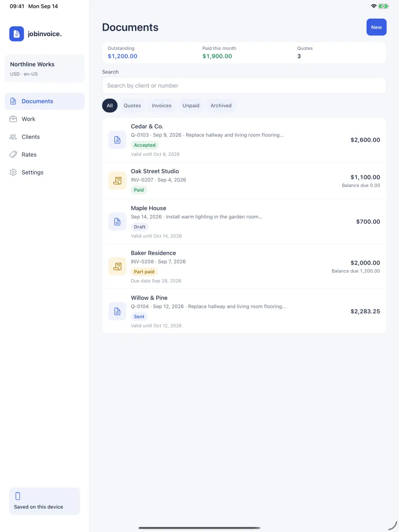Click the Cedar & Co. quote document icon
Viewport: 399px width, 532px height.
pos(117,140)
